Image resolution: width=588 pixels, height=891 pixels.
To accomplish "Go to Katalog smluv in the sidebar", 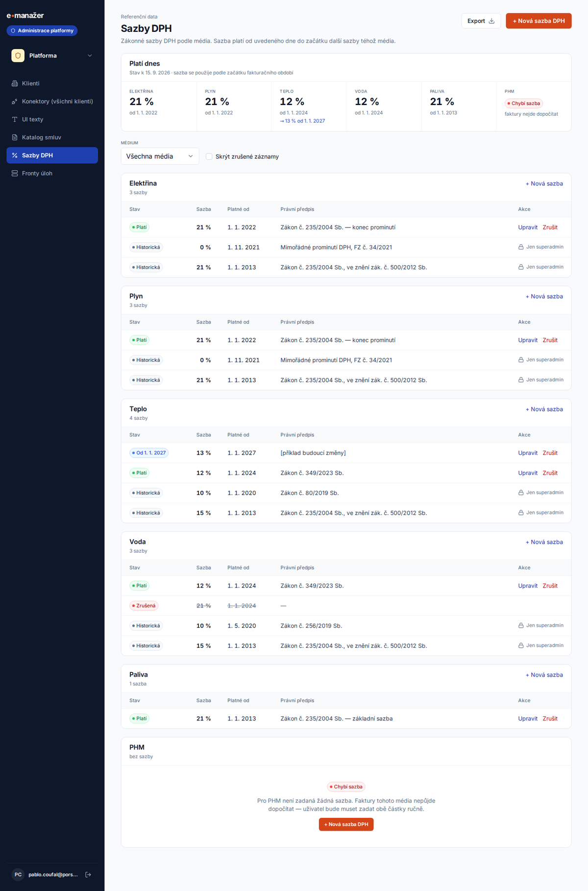I will click(52, 137).
